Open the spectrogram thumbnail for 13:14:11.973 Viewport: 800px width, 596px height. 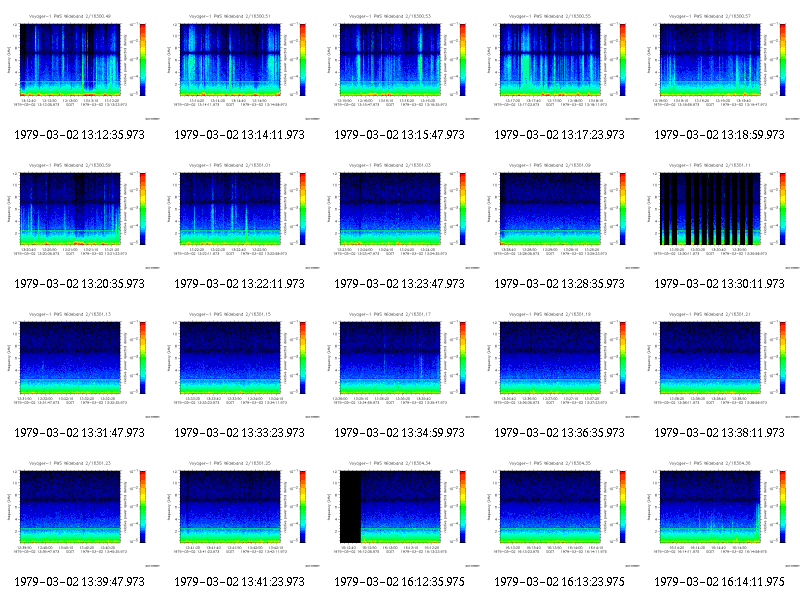point(240,66)
